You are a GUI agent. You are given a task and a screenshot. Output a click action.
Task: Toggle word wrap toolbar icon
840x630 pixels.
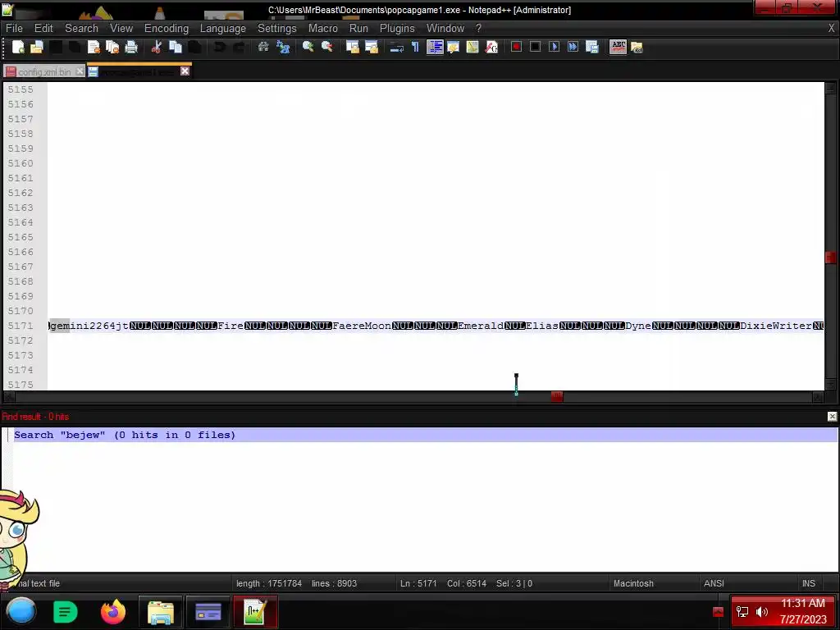(x=396, y=47)
